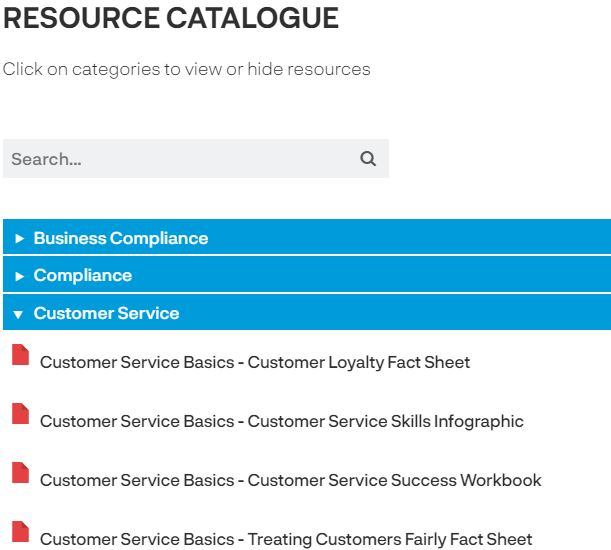Click the red file icon beside Customer Service Success Workbook

tap(20, 472)
